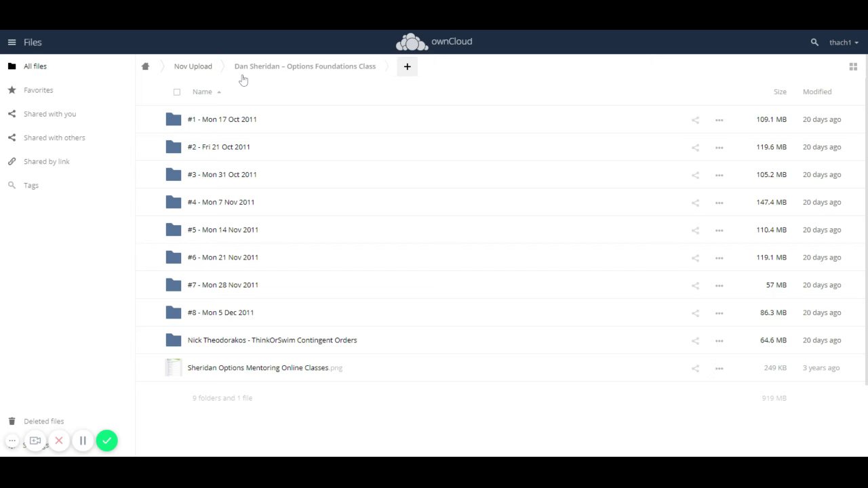Screen dimensions: 868x488
Task: Open more actions for #7 - Mon 28 Nov 2011
Action: coord(719,285)
